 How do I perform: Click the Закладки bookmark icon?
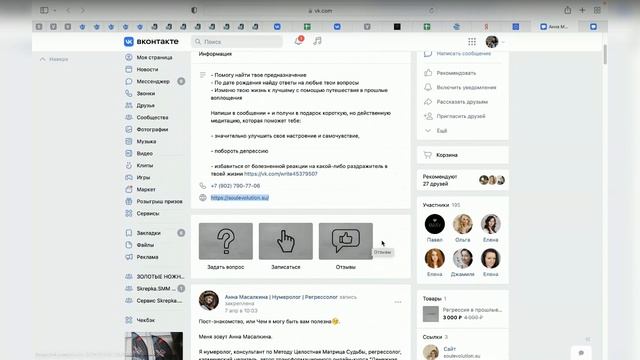tap(129, 233)
